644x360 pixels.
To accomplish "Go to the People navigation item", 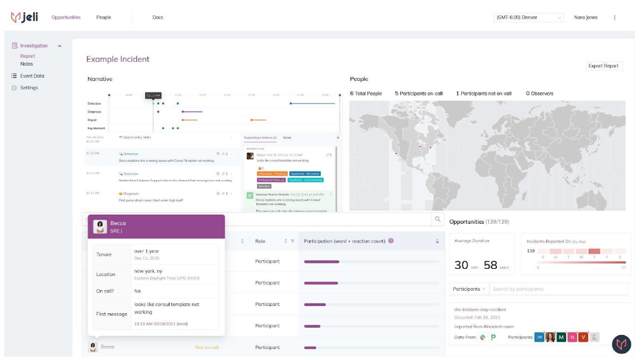I will point(103,17).
